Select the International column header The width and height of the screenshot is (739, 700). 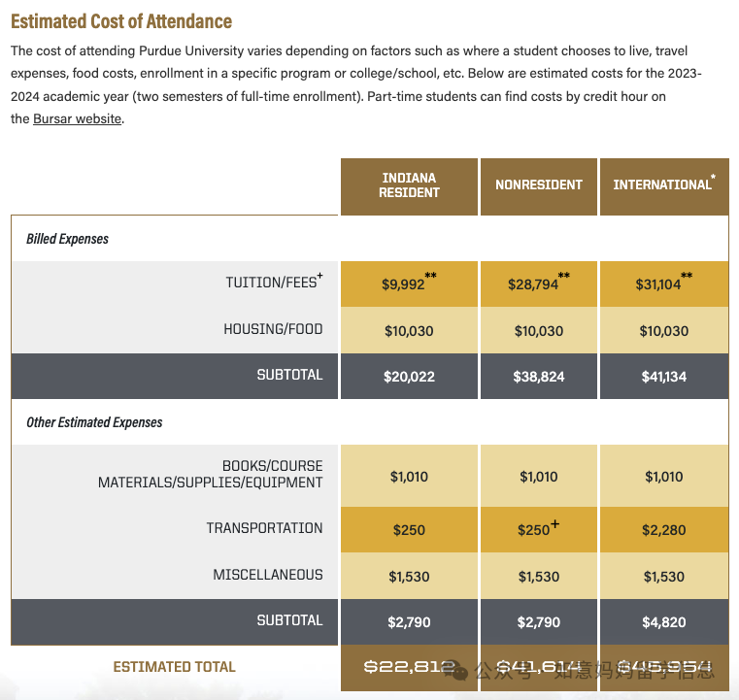[x=663, y=185]
